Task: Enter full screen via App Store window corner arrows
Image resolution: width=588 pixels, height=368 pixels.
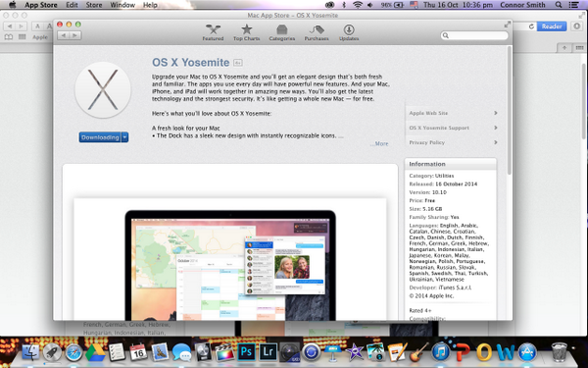Action: 508,25
